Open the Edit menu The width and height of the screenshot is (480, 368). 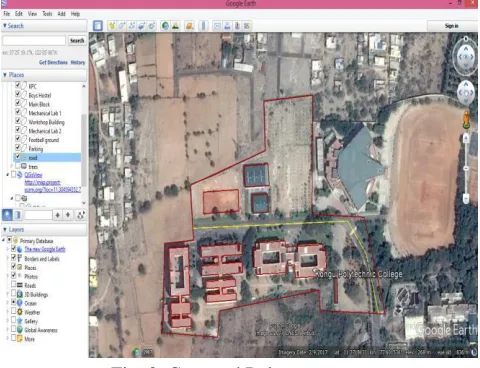[19, 14]
